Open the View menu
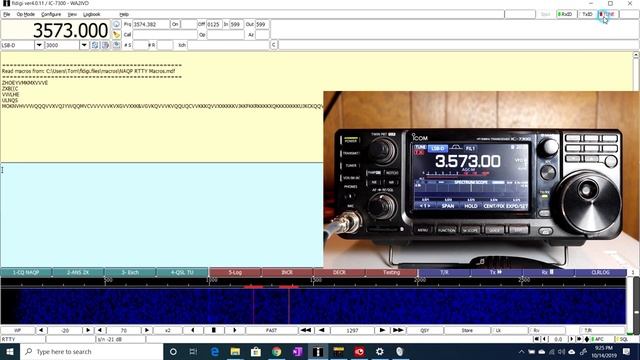 click(x=72, y=14)
